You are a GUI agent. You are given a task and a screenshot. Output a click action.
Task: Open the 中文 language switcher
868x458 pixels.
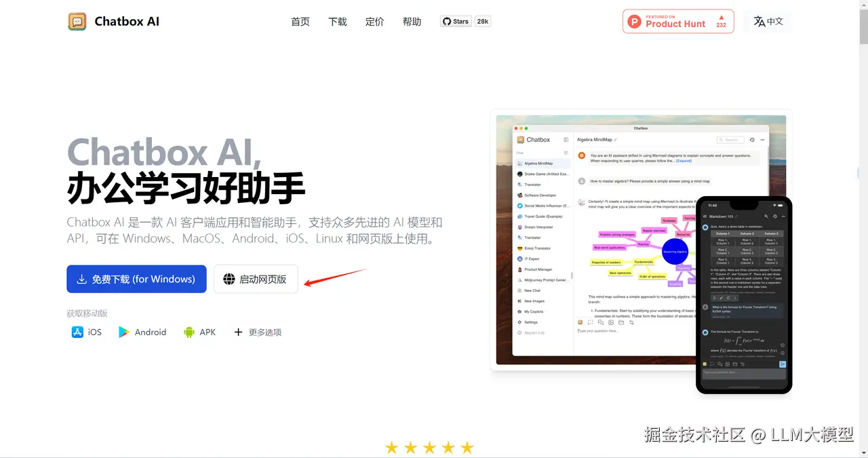click(x=768, y=22)
